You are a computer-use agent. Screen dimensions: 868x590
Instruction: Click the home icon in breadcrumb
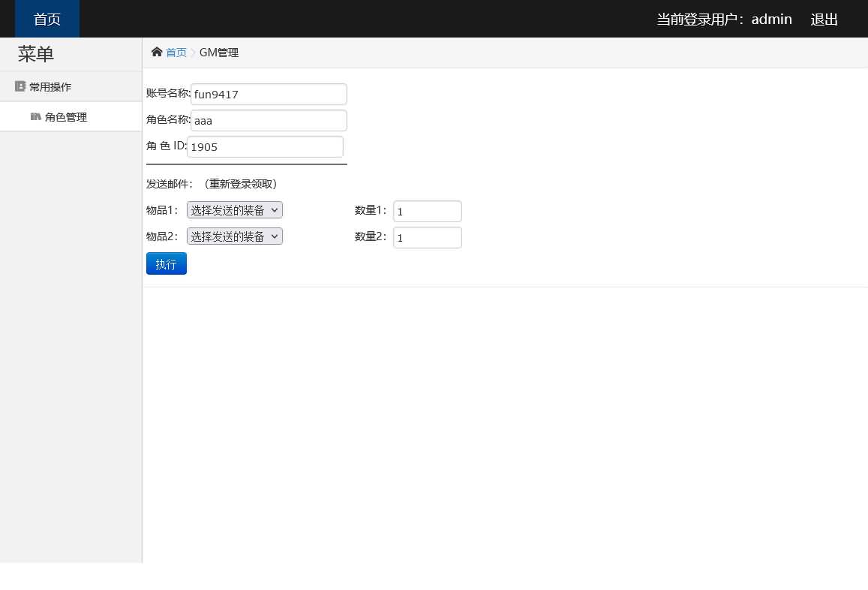click(x=157, y=52)
